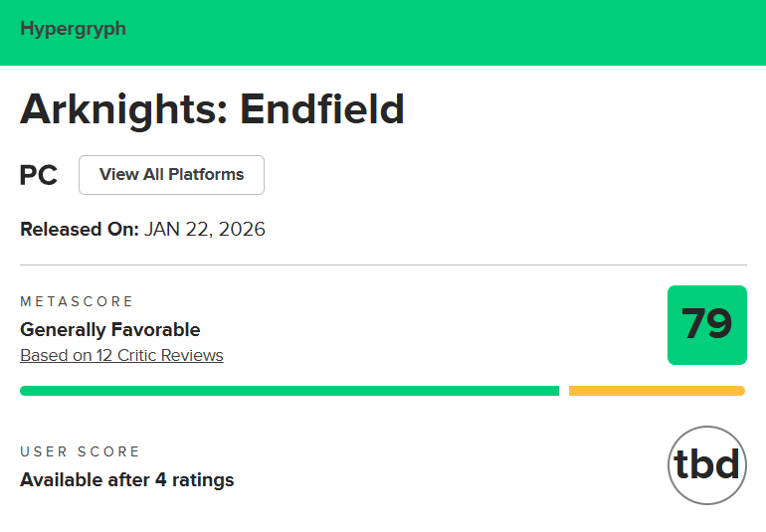Click the Generally Favorable verdict text
This screenshot has height=532, width=766.
click(109, 329)
